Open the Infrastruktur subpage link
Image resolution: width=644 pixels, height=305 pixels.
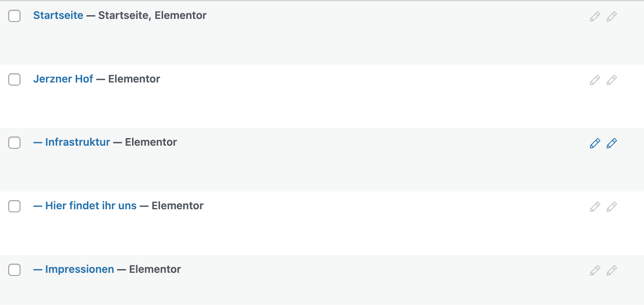[78, 142]
